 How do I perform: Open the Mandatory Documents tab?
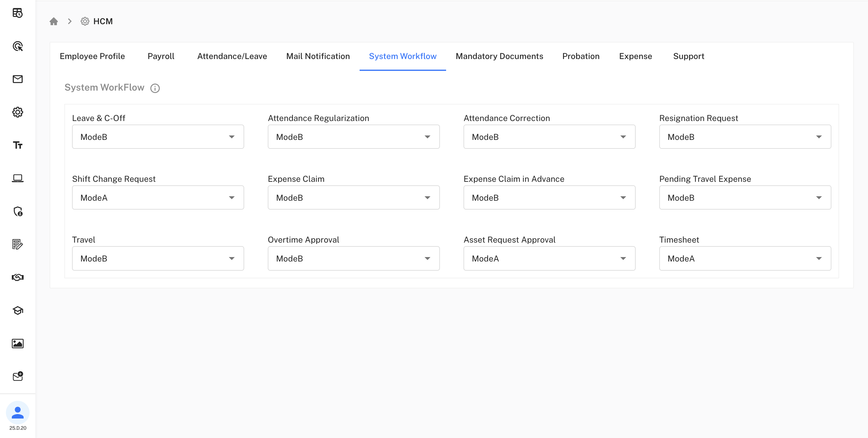tap(499, 56)
